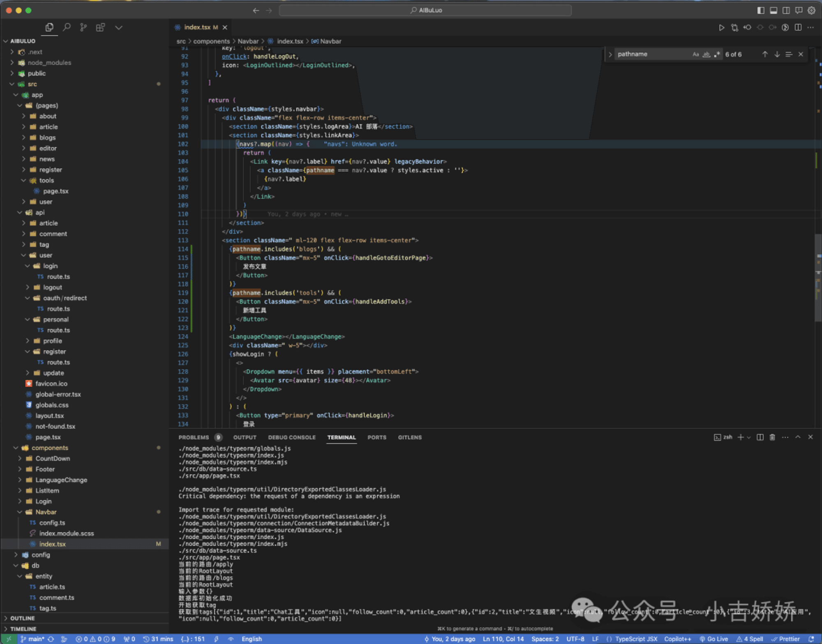
Task: Close the bottom panel
Action: coord(810,437)
